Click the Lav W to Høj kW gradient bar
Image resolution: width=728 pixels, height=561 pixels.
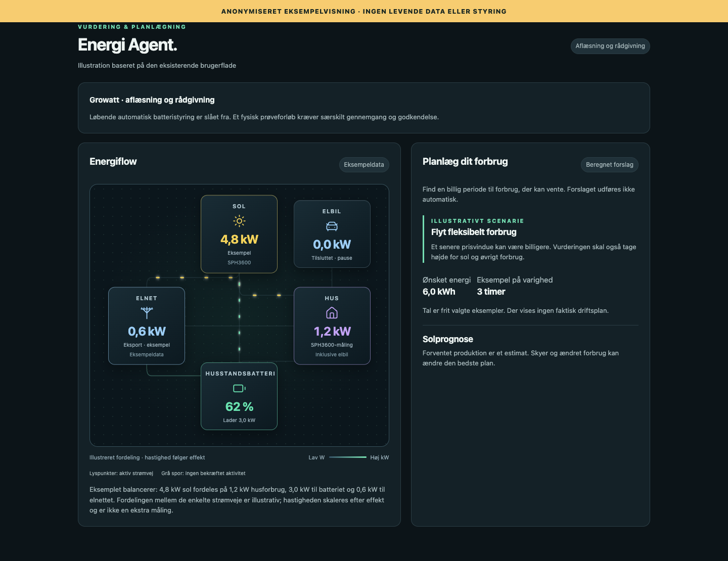pyautogui.click(x=348, y=457)
